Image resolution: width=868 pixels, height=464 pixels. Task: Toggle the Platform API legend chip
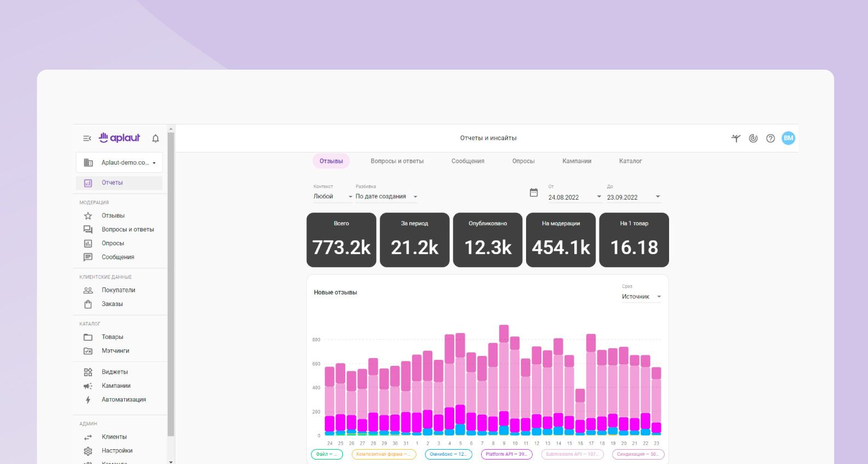506,454
